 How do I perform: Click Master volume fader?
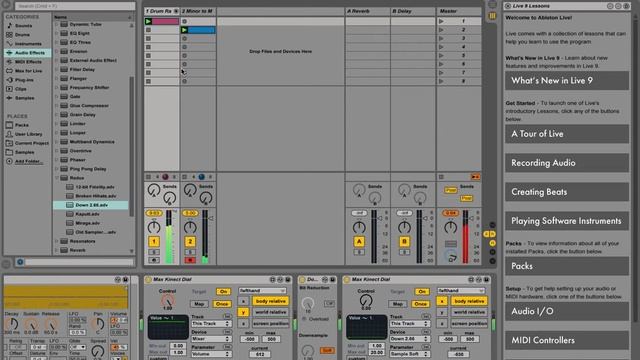point(465,237)
